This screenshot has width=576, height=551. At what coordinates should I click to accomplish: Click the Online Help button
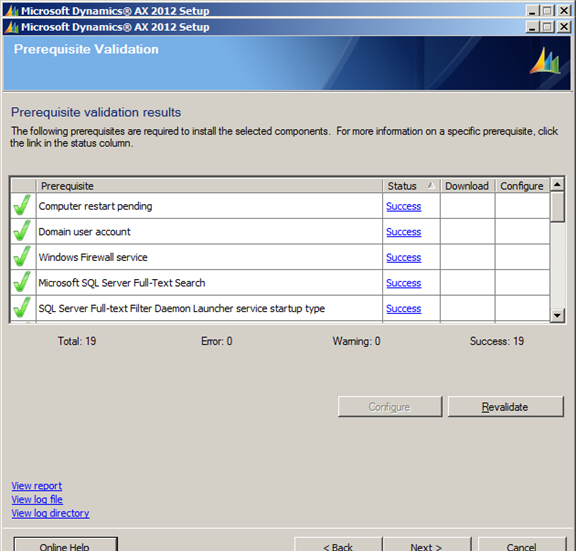pyautogui.click(x=65, y=545)
